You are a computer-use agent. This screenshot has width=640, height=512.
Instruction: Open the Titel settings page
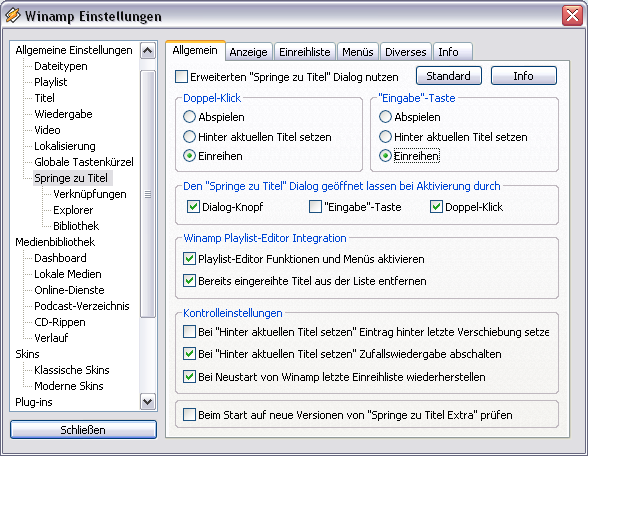click(x=44, y=98)
